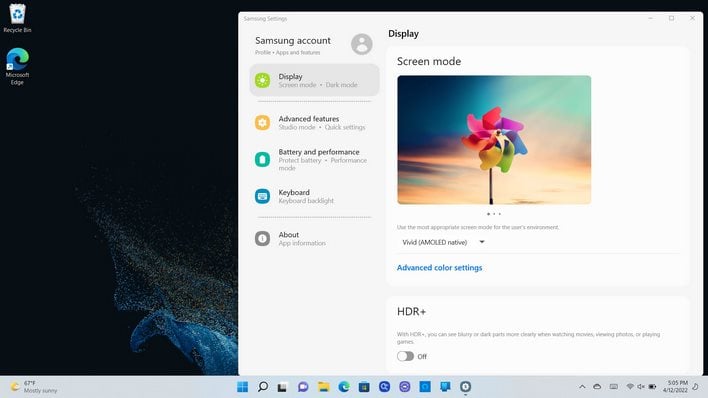Open the blue Keyboard icon
The height and width of the screenshot is (398, 708).
click(262, 196)
